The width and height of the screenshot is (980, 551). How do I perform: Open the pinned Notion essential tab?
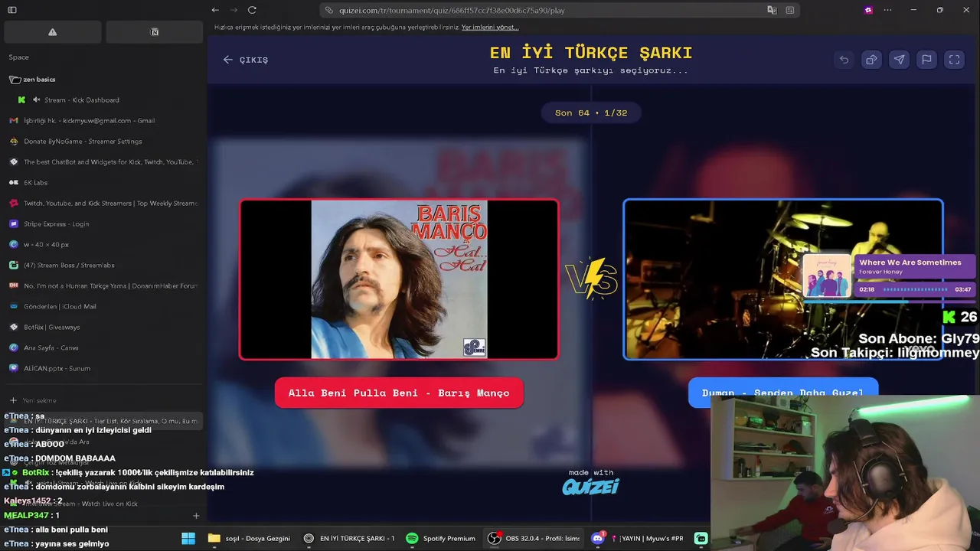(155, 32)
